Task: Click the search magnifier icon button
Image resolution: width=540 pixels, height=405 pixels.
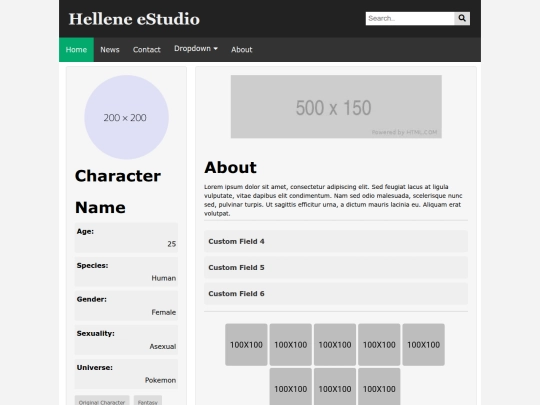Action: click(x=462, y=18)
